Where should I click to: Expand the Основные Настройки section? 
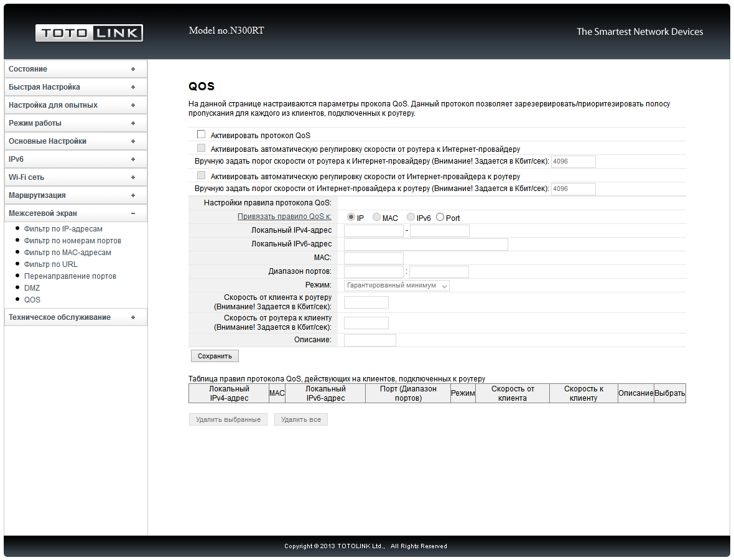point(76,141)
